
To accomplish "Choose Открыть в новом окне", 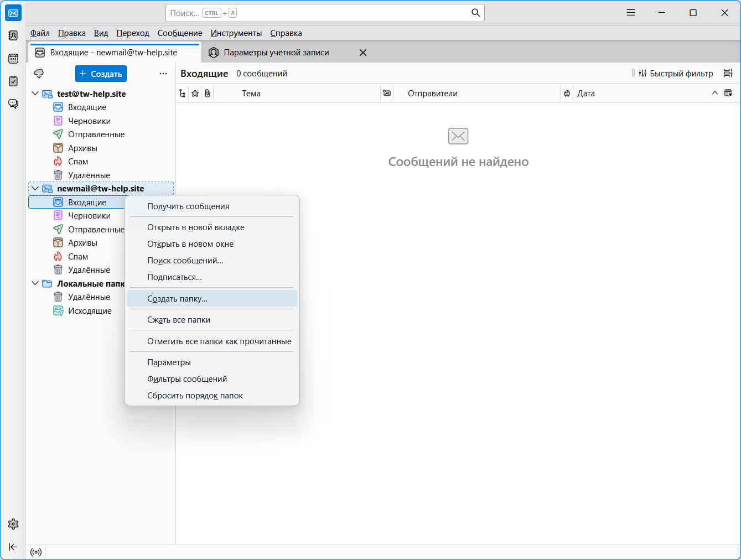I will pos(212,244).
